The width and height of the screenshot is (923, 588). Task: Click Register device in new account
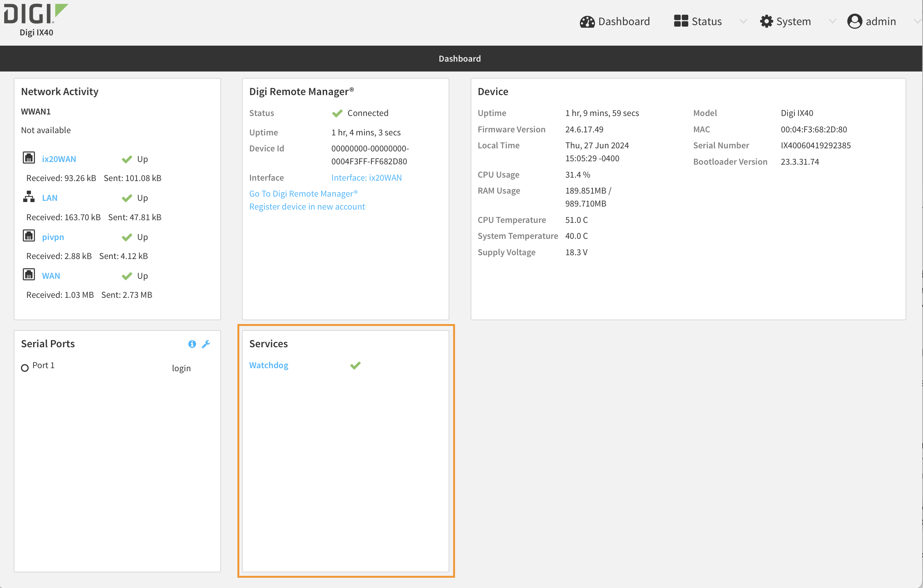(x=307, y=207)
